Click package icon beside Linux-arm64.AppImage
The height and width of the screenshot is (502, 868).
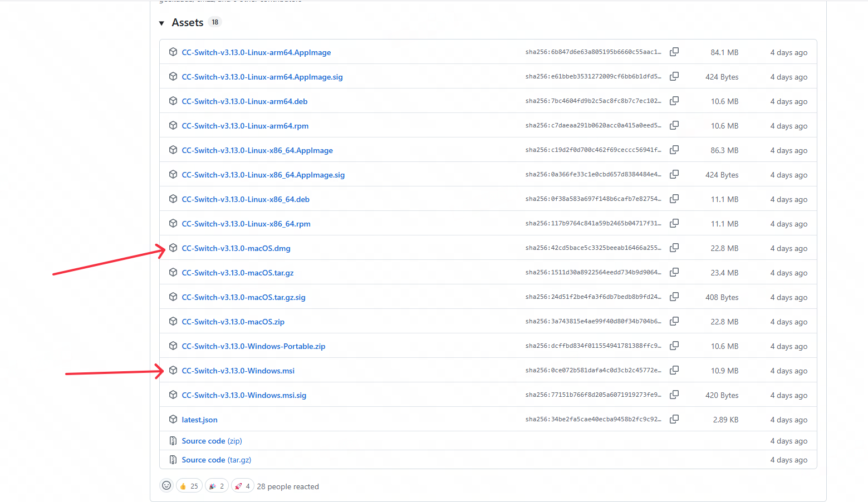click(173, 52)
